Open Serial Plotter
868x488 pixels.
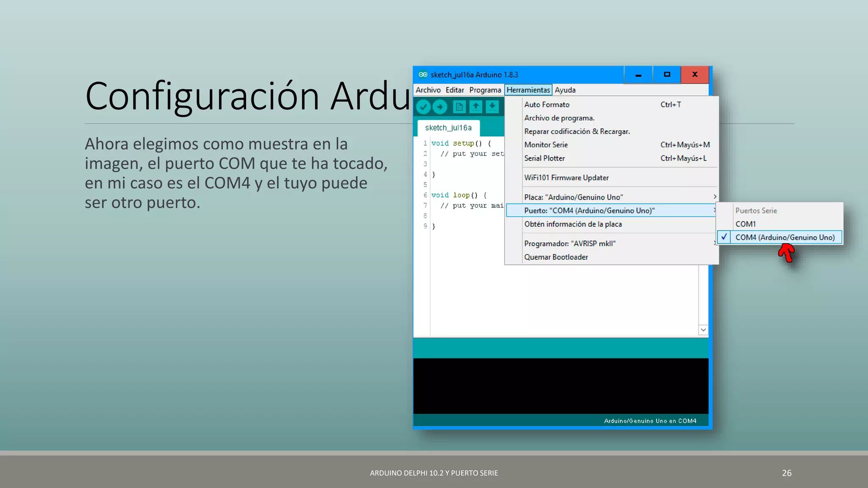(x=612, y=158)
